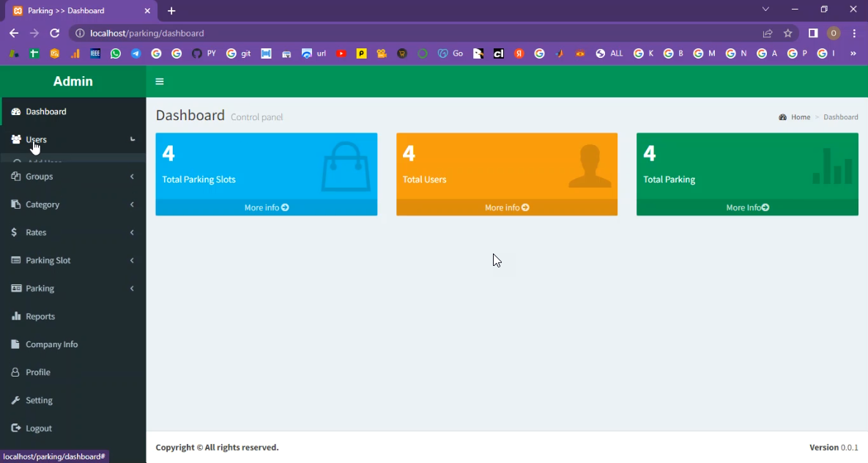The height and width of the screenshot is (463, 868).
Task: Expand the Groups menu chevron
Action: tap(132, 177)
